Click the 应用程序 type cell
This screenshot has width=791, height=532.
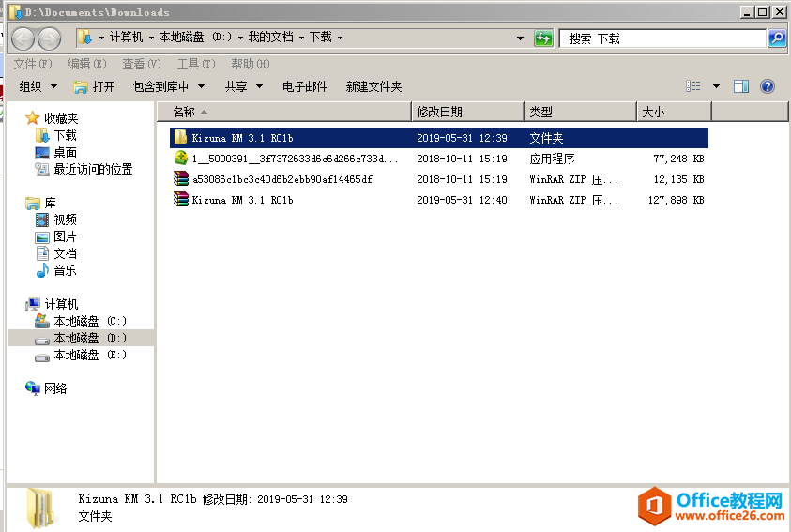click(552, 159)
